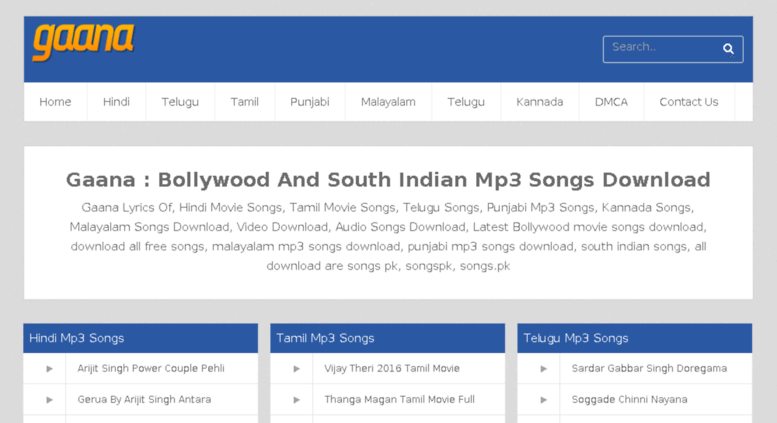Focus the Search input field

click(672, 49)
